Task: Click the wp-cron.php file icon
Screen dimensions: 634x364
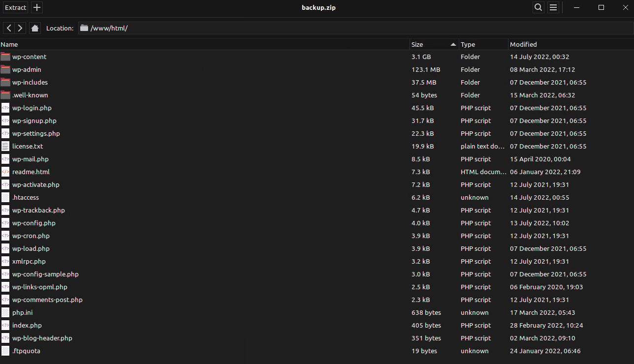Action: pyautogui.click(x=5, y=236)
